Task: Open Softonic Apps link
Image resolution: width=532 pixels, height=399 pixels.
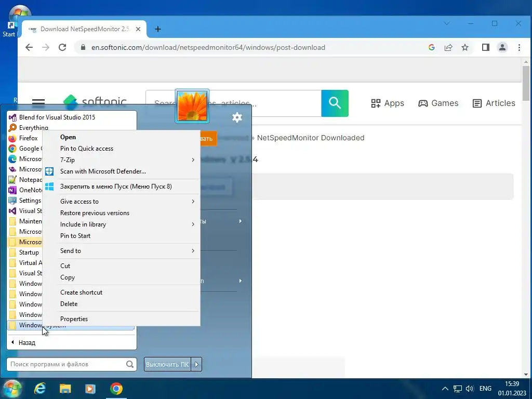Action: click(388, 103)
